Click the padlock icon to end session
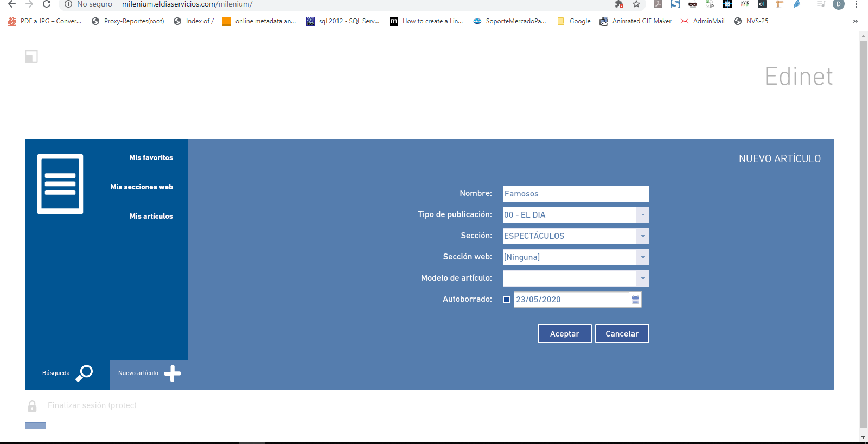The image size is (868, 444). (32, 406)
